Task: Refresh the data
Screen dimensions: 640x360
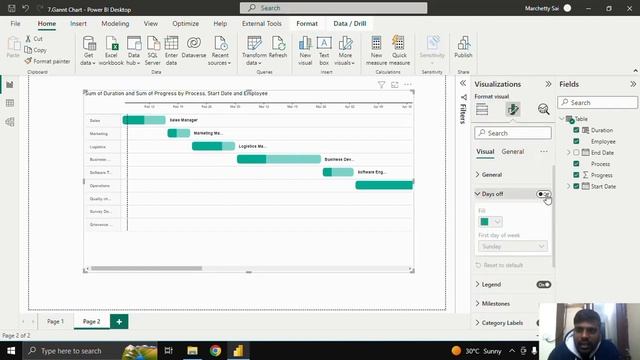Action: pos(278,47)
